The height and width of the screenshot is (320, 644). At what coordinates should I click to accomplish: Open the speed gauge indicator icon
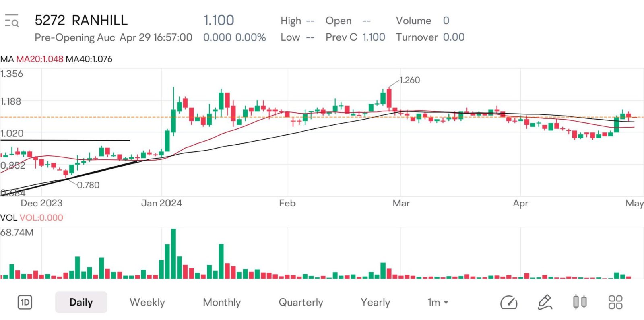[x=509, y=302]
